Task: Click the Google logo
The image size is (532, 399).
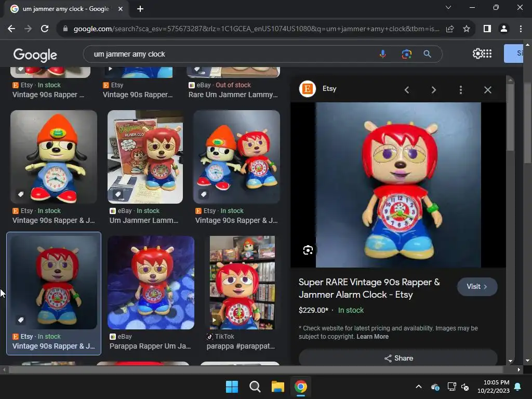Action: coord(35,55)
